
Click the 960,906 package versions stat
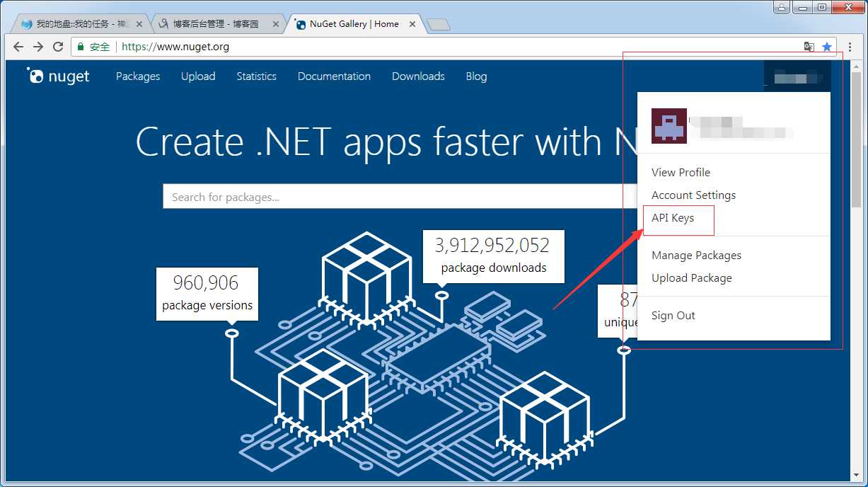coord(207,294)
